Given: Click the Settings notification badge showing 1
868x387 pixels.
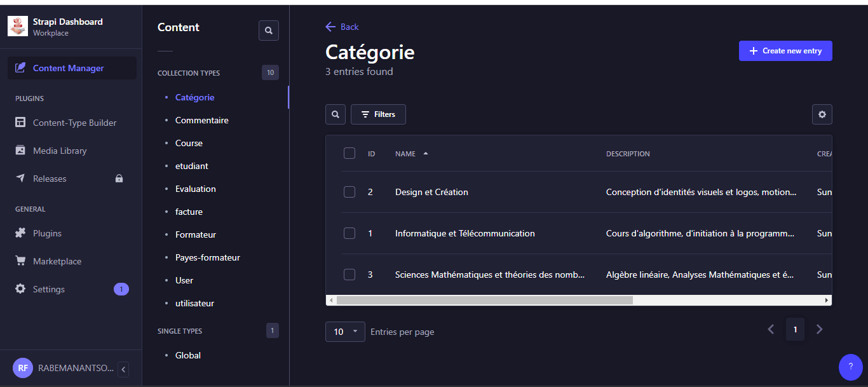Looking at the screenshot, I should [121, 289].
